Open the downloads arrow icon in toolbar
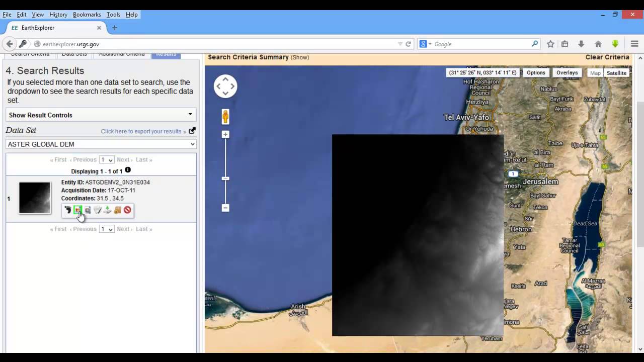This screenshot has width=644, height=362. [x=581, y=44]
